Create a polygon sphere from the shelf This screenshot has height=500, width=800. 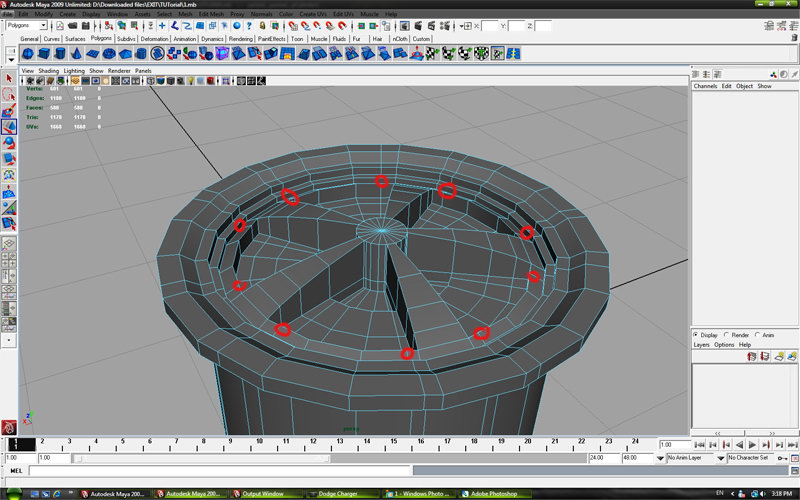point(28,53)
